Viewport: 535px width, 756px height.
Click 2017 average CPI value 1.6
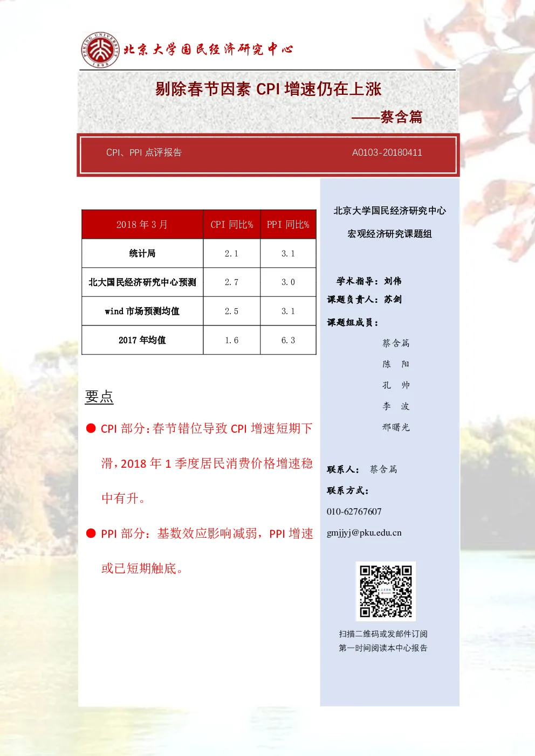point(231,341)
